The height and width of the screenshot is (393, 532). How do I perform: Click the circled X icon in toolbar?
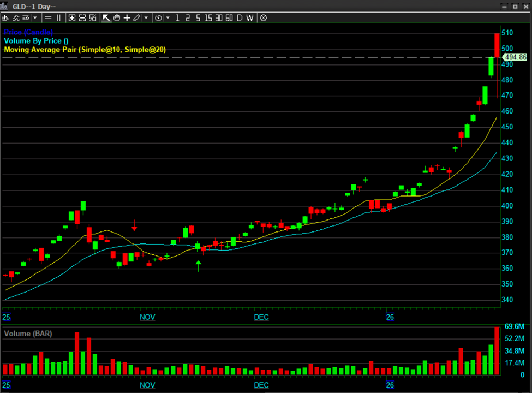coord(263,18)
